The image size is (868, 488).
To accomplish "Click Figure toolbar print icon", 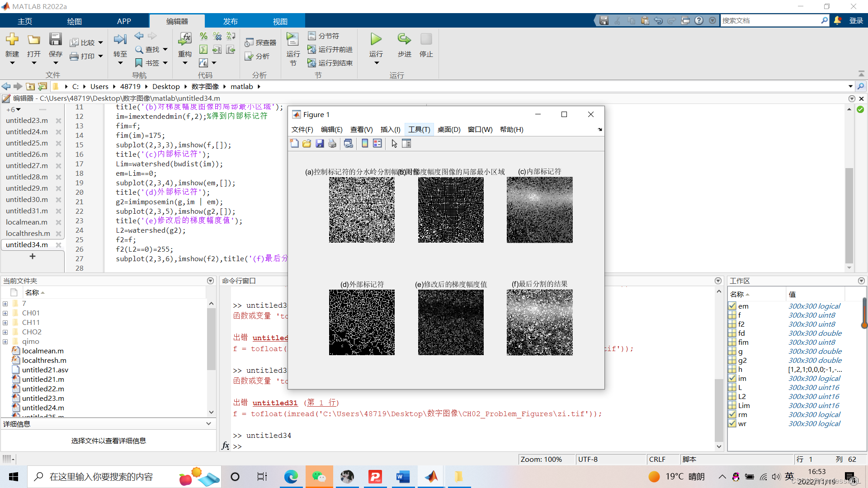I will point(332,144).
